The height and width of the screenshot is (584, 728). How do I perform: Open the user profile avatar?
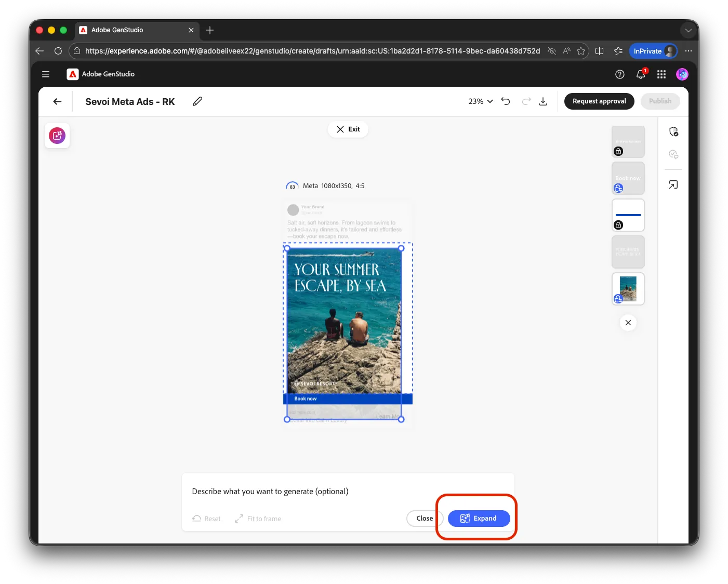tap(682, 74)
